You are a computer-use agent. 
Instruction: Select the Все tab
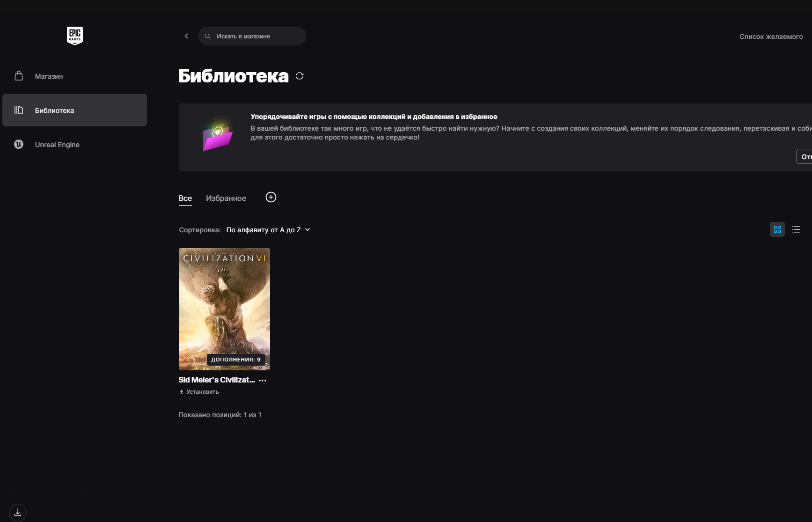coord(185,198)
